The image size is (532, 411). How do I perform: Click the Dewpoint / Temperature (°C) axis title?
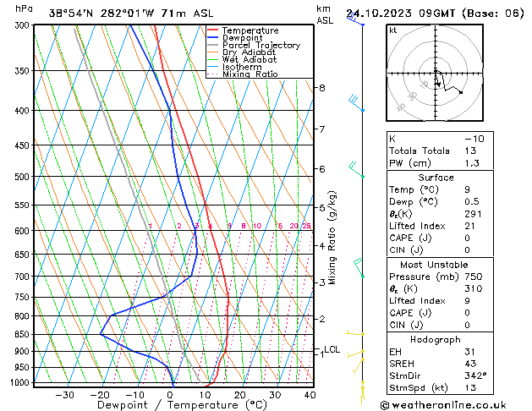point(182,405)
